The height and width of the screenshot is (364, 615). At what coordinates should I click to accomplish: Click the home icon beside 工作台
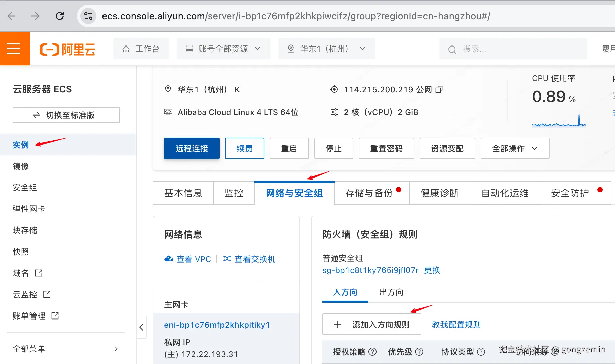tap(126, 49)
